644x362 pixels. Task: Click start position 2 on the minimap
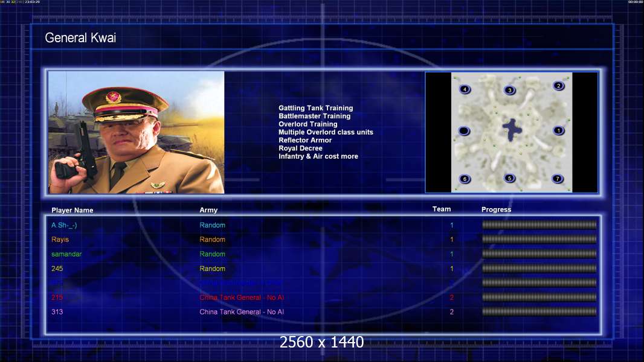[x=558, y=86]
